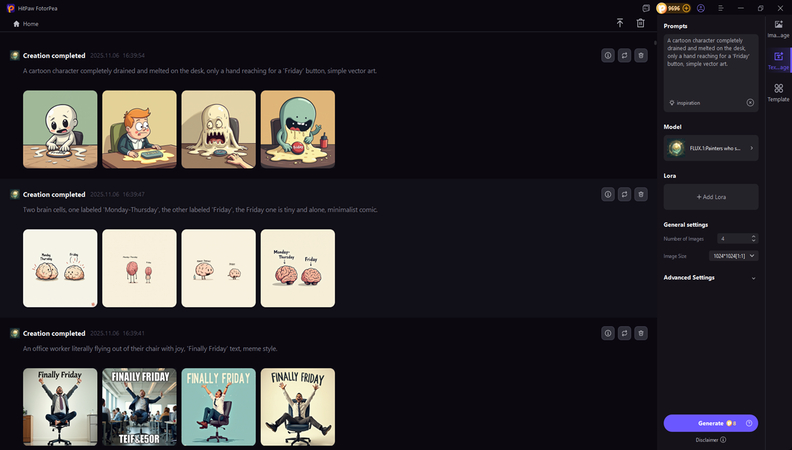Select the teal Finally Friday thumbnail
This screenshot has height=450, width=792.
tap(219, 407)
